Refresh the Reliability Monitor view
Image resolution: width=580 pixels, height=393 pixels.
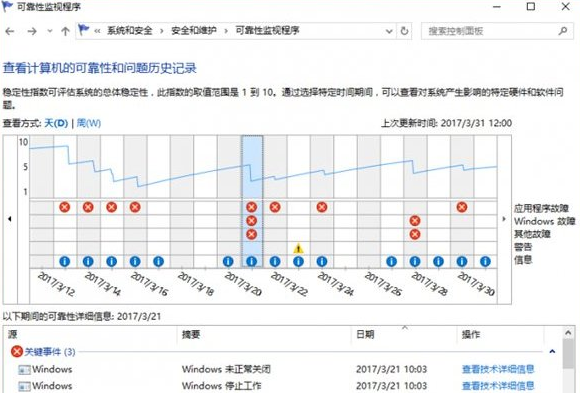click(404, 31)
